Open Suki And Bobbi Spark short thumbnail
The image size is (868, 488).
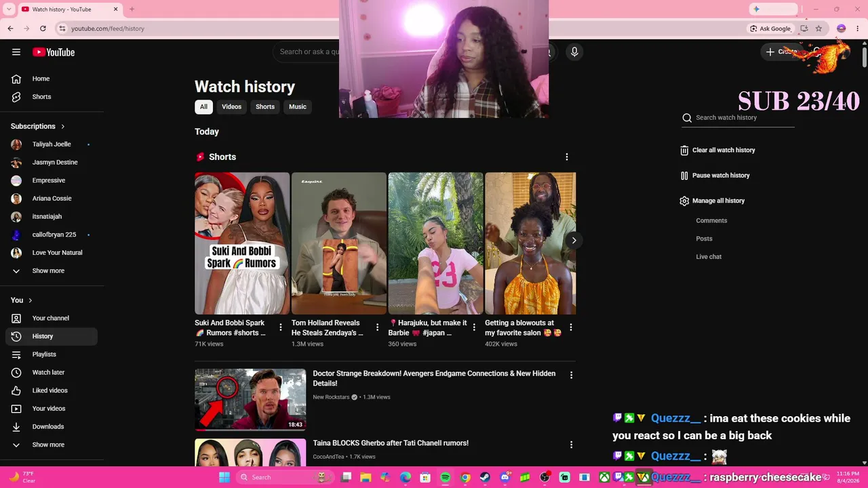pyautogui.click(x=242, y=243)
